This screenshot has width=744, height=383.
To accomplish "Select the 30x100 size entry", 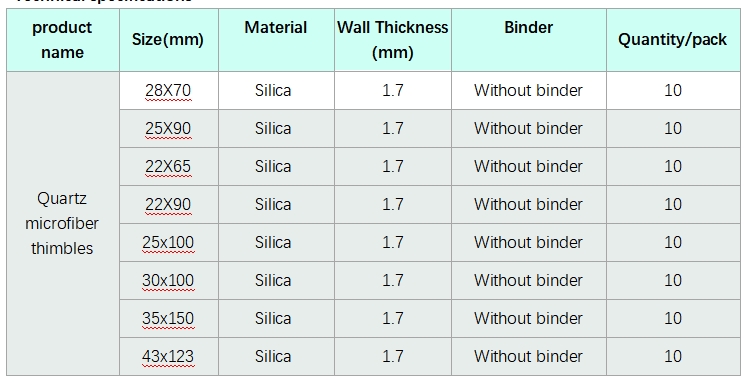I will pyautogui.click(x=168, y=280).
